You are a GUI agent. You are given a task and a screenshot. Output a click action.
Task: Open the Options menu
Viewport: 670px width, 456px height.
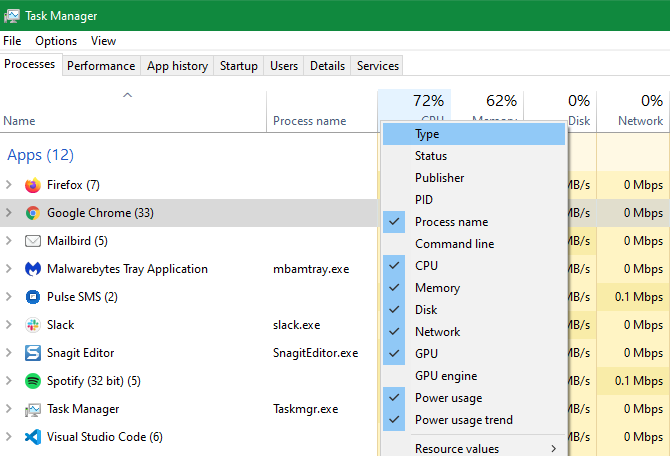coord(56,41)
